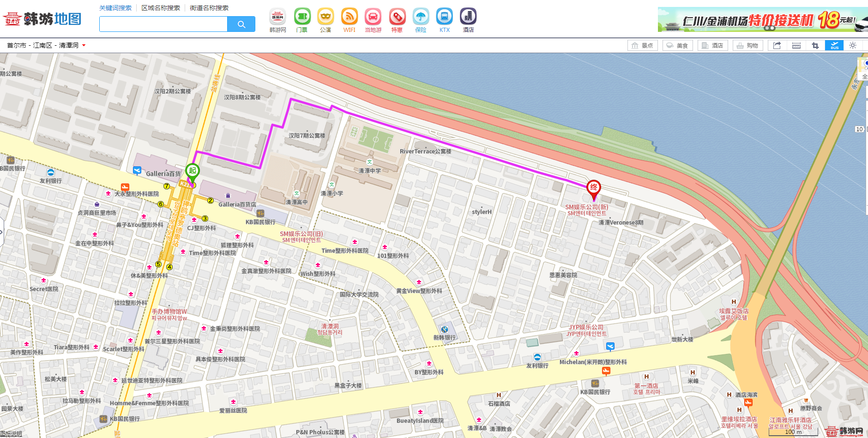868x438 pixels.
Task: Click the 101整形外科 clinic icon
Action: click(x=385, y=247)
